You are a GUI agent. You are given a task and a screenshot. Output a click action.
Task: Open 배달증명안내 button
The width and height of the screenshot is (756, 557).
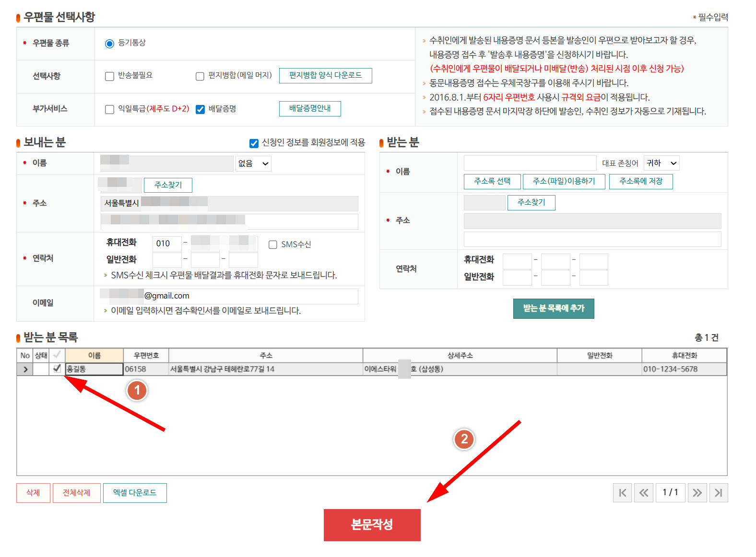pyautogui.click(x=310, y=109)
